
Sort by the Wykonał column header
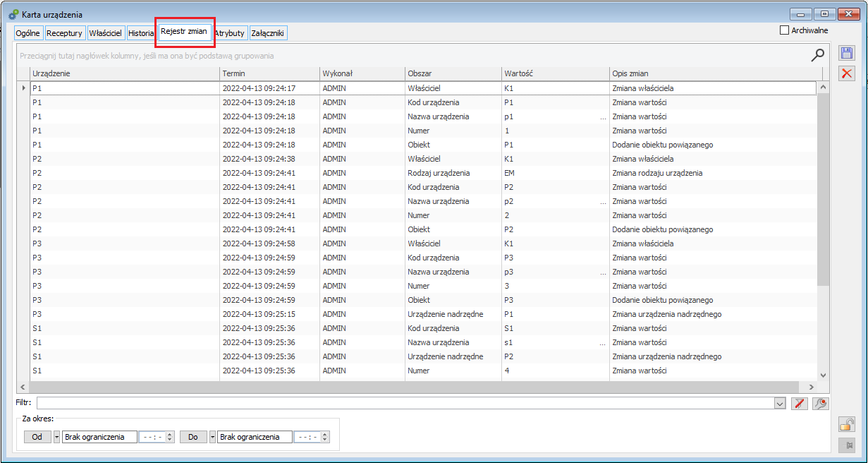pos(362,73)
